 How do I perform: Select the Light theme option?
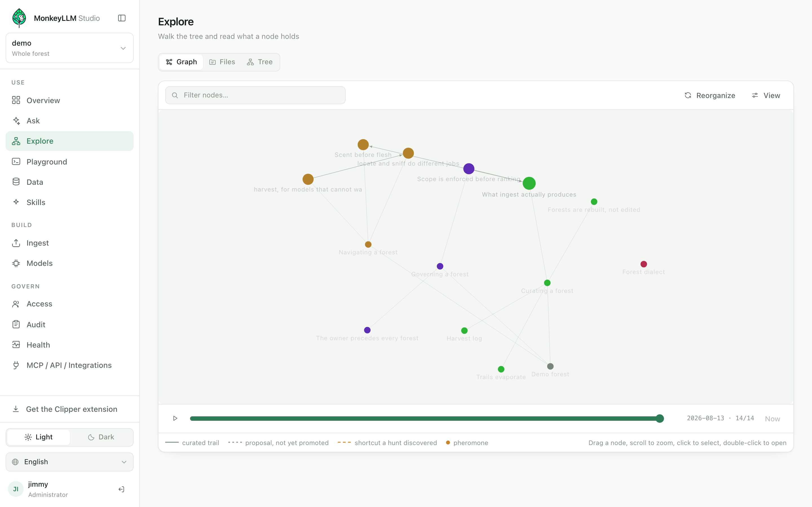[x=39, y=437]
